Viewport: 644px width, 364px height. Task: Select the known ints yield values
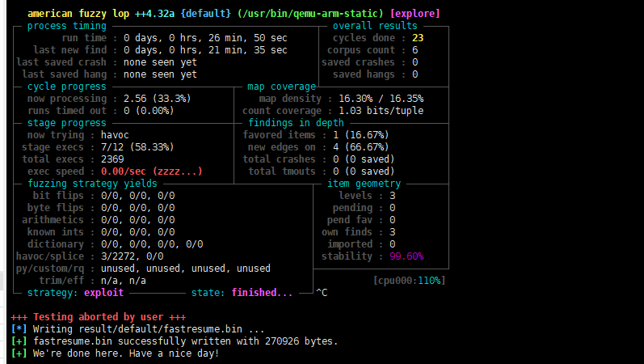137,232
